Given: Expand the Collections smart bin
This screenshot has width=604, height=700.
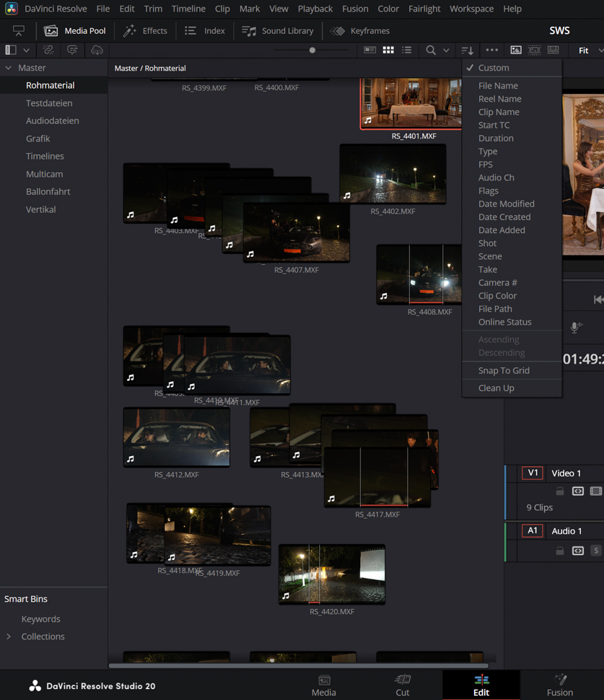Looking at the screenshot, I should click(9, 636).
